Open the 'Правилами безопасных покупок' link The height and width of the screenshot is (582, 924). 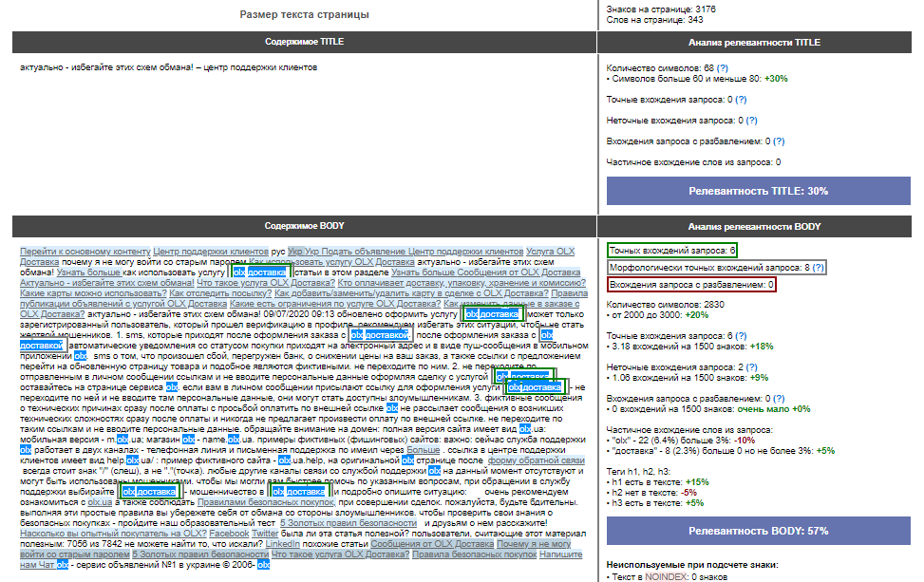tap(266, 502)
